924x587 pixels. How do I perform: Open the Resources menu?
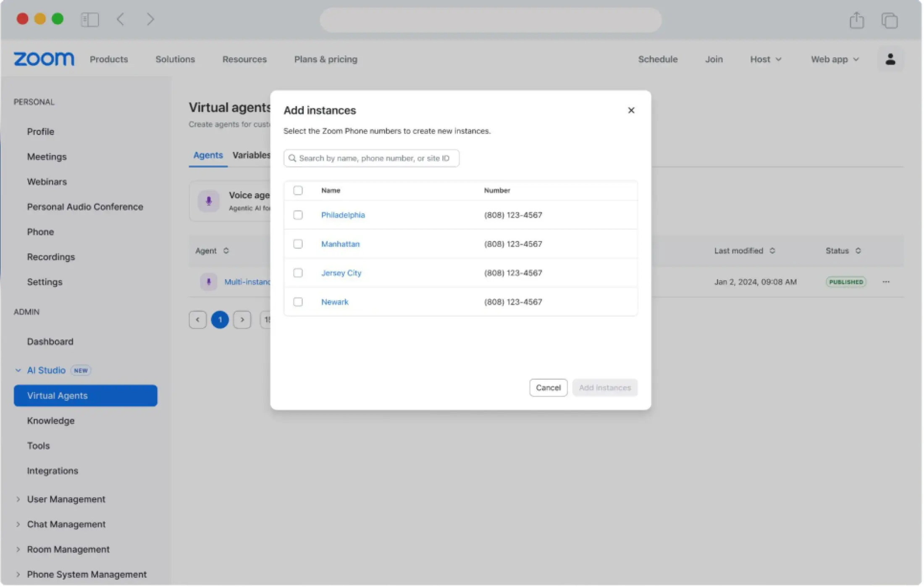click(x=244, y=59)
